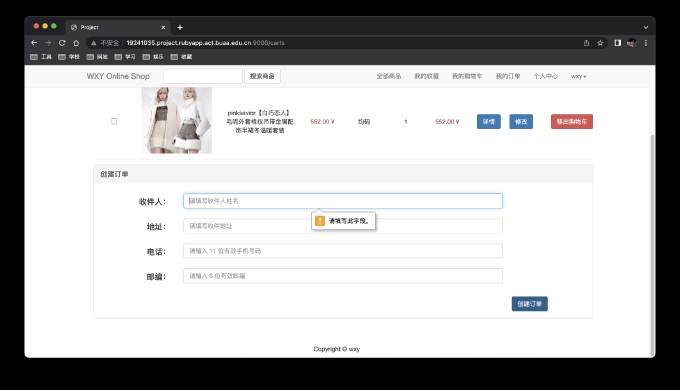
Task: Expand the tab search chevron
Action: point(646,27)
